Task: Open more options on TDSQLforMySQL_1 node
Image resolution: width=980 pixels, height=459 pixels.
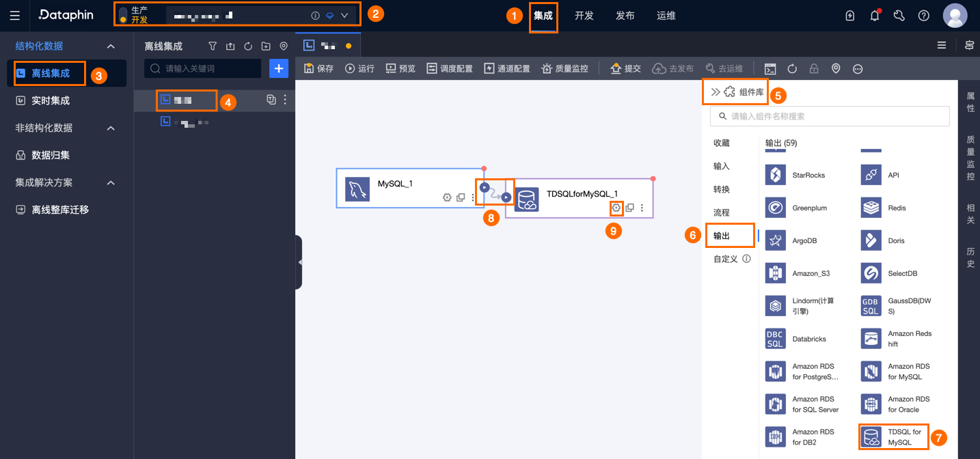Action: click(642, 208)
